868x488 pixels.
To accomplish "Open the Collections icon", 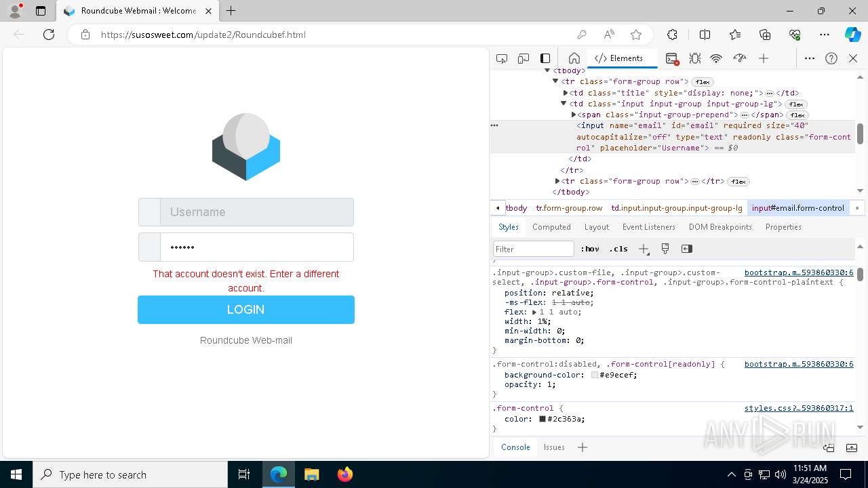I will 765,35.
